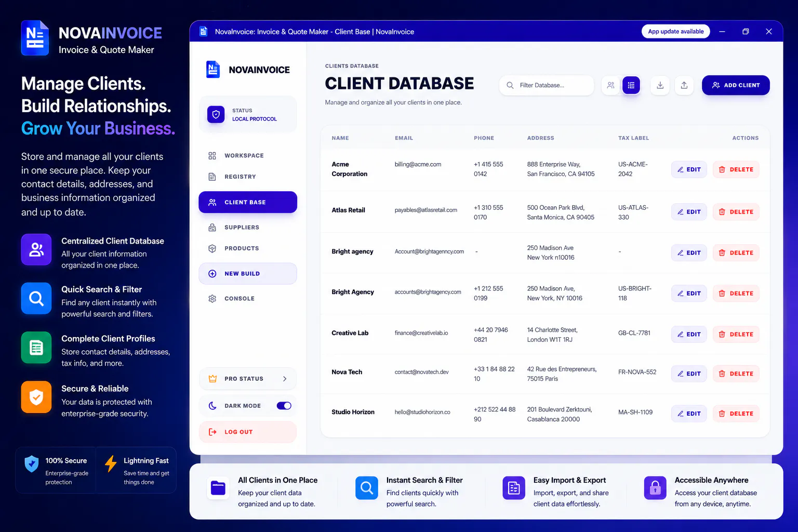Click the payables@atlasretail.com email cell
Screen dimensions: 798x532
tap(425, 210)
